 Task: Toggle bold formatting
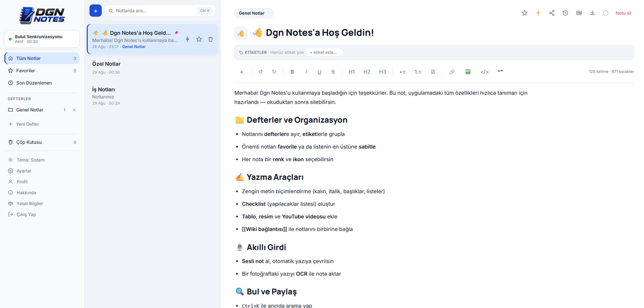(292, 72)
